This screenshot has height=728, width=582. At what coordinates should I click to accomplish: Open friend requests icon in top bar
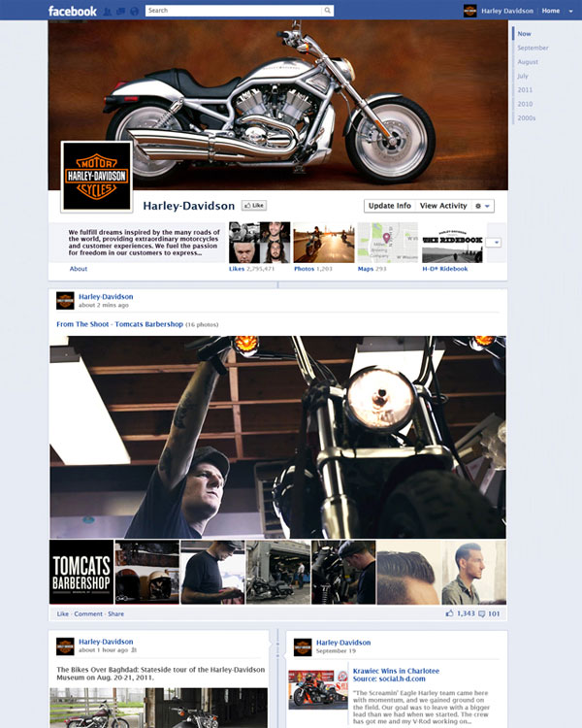pyautogui.click(x=108, y=11)
